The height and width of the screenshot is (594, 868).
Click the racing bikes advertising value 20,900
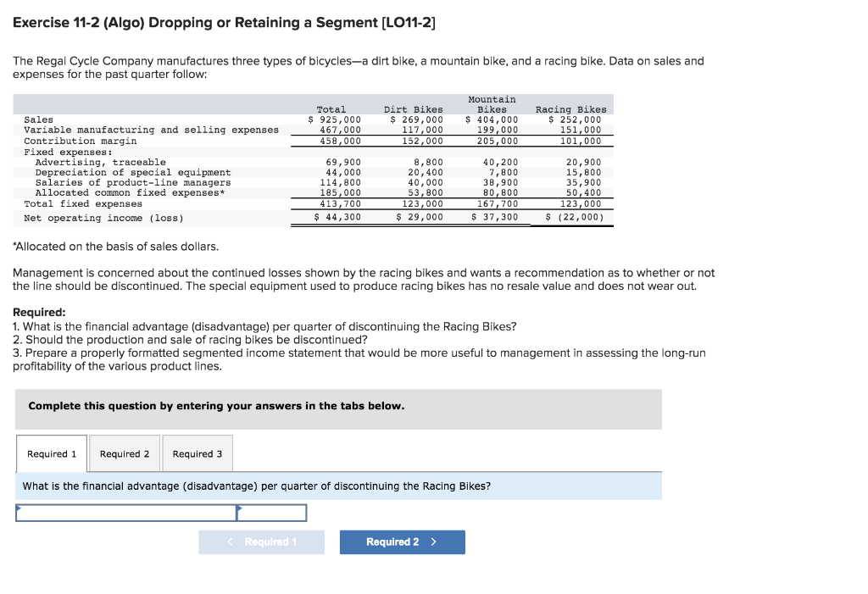[583, 162]
